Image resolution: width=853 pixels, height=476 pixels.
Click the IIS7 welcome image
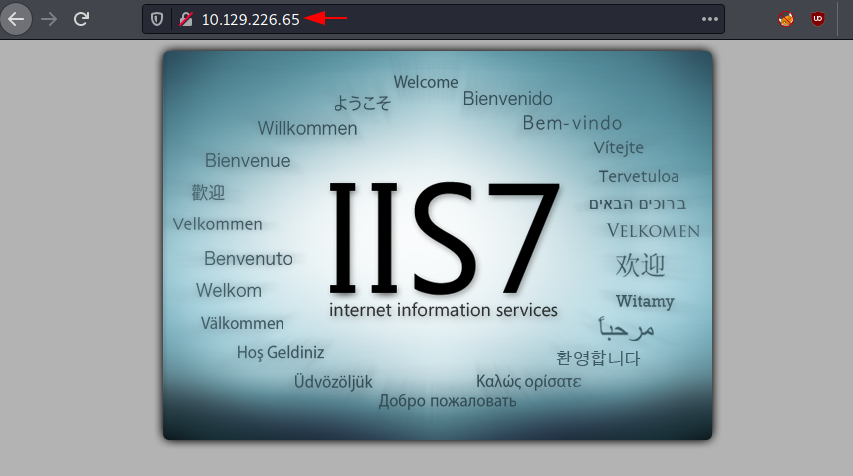437,245
